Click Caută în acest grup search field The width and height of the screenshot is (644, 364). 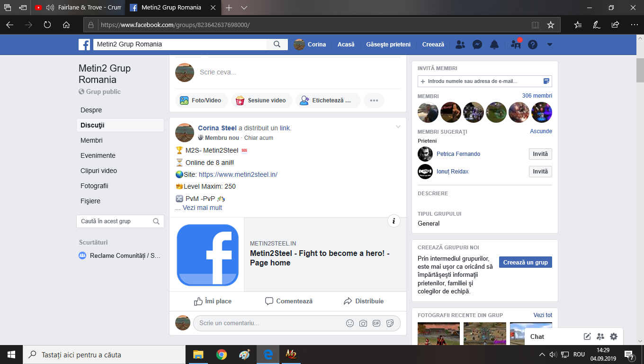click(120, 221)
